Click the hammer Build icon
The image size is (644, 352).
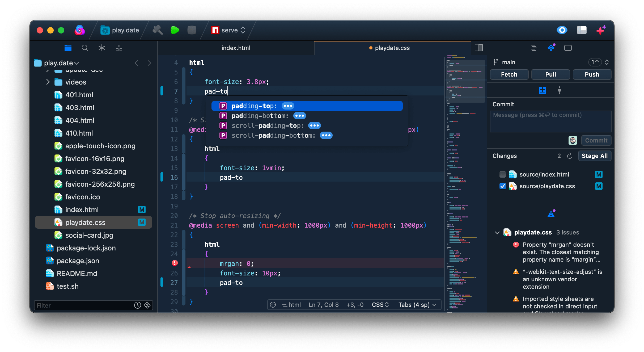pyautogui.click(x=158, y=30)
